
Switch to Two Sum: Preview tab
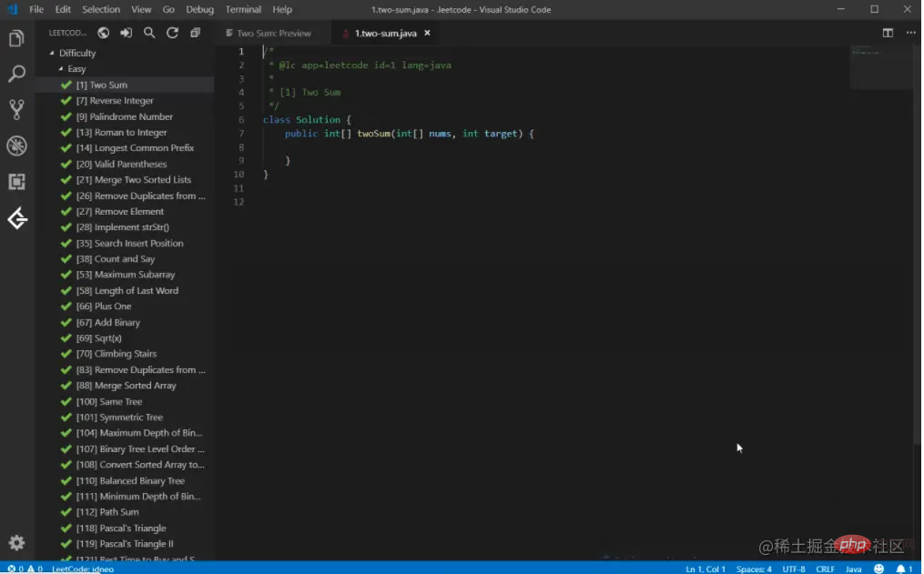click(272, 33)
